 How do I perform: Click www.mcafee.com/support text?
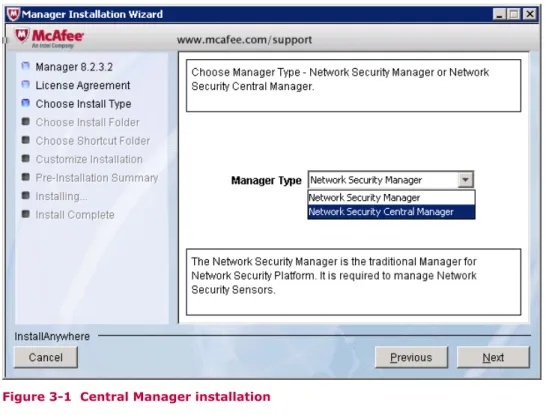click(x=244, y=40)
